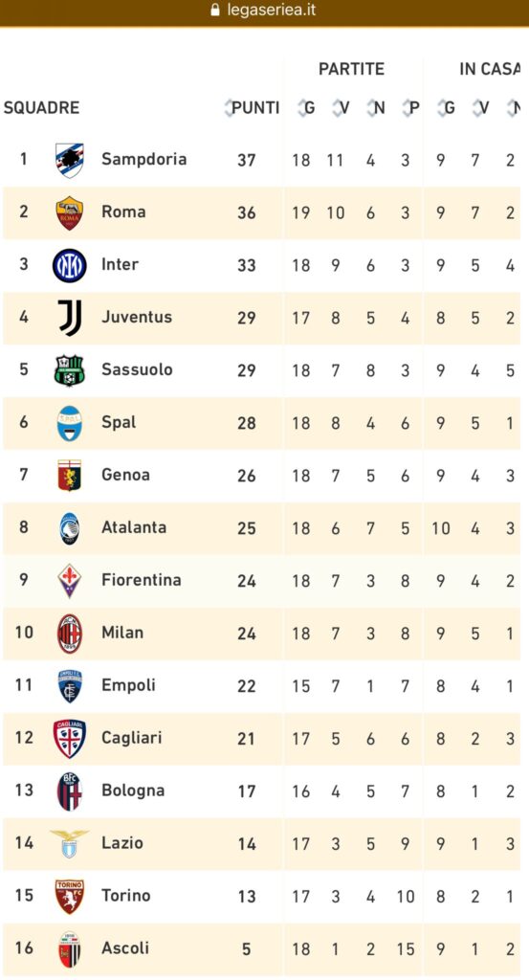Open the Inter logo icon
Screen dimensions: 529x980
point(69,266)
